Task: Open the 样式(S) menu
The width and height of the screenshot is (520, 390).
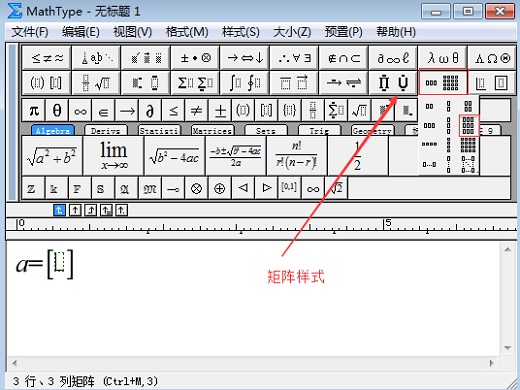Action: 240,32
